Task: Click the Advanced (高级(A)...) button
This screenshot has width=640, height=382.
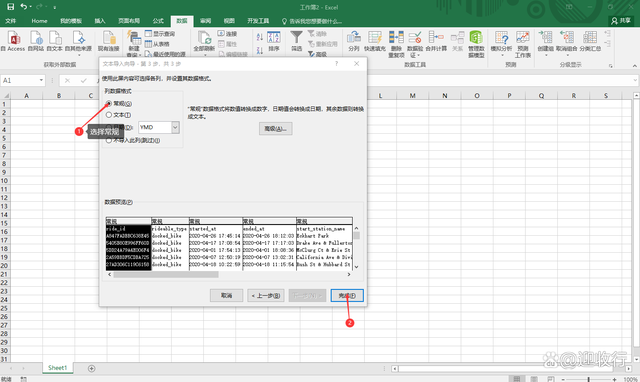Action: 276,129
